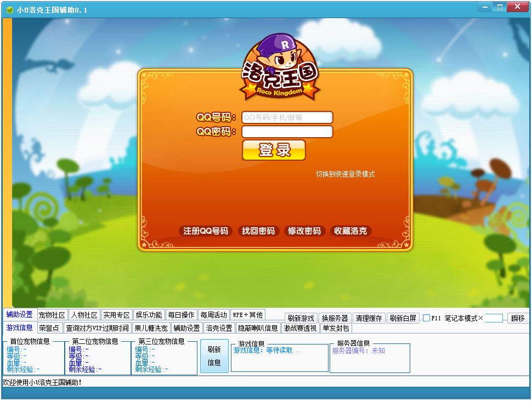Click 清理缓存 button
This screenshot has width=532, height=401.
tap(369, 318)
